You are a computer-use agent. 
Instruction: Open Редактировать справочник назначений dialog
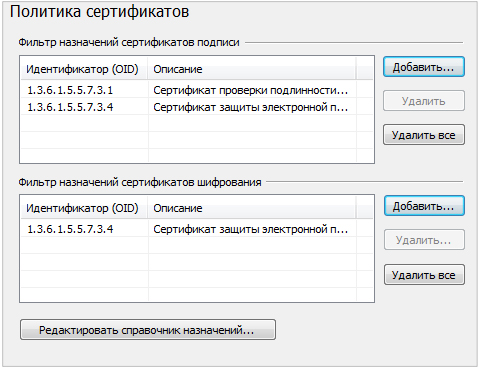coord(148,330)
